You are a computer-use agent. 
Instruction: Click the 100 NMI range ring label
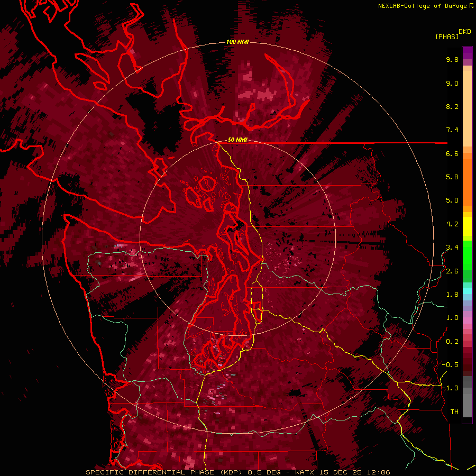[237, 42]
